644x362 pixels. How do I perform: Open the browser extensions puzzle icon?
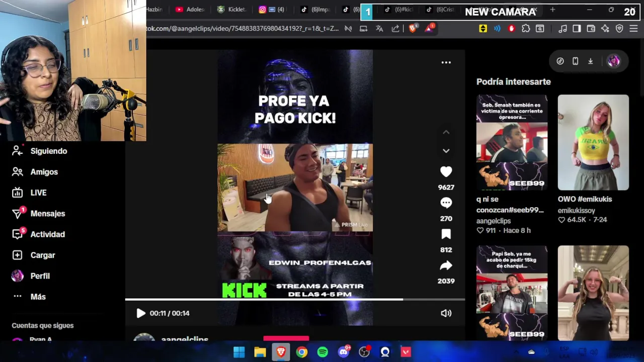(526, 29)
